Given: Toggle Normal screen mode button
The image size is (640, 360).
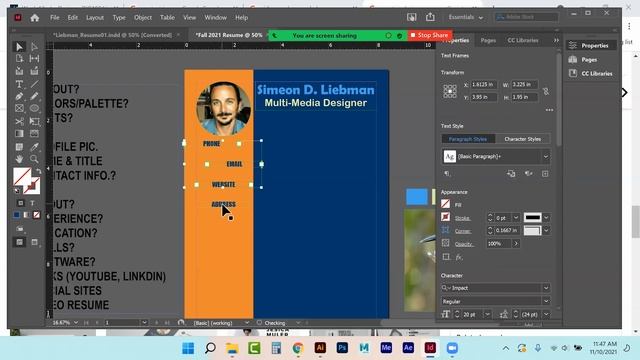Looking at the screenshot, I should pos(20,242).
